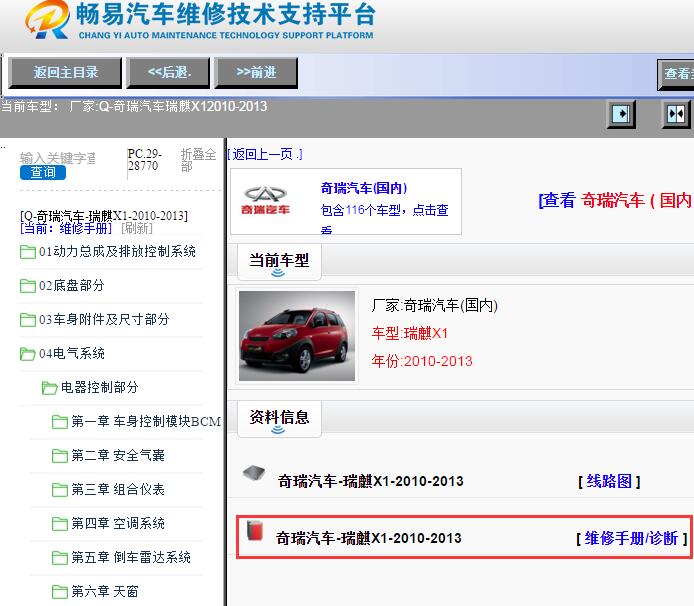Click open folder icon of 电器控制部分
Viewport: 694px width, 606px height.
[x=49, y=388]
